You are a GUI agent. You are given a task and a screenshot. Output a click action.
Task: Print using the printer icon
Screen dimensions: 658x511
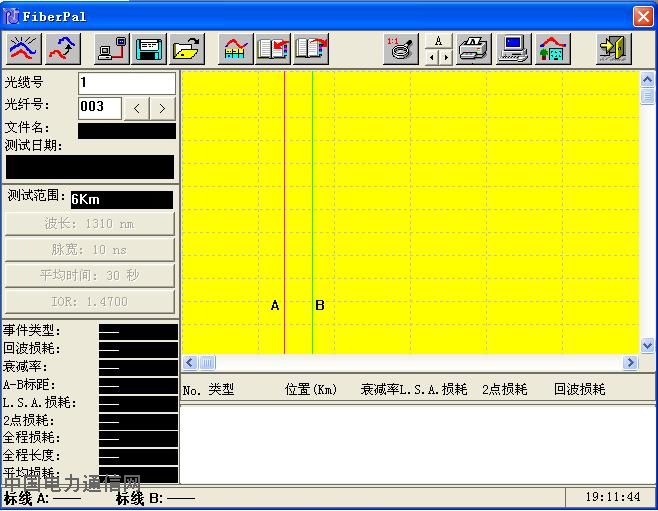pyautogui.click(x=474, y=48)
